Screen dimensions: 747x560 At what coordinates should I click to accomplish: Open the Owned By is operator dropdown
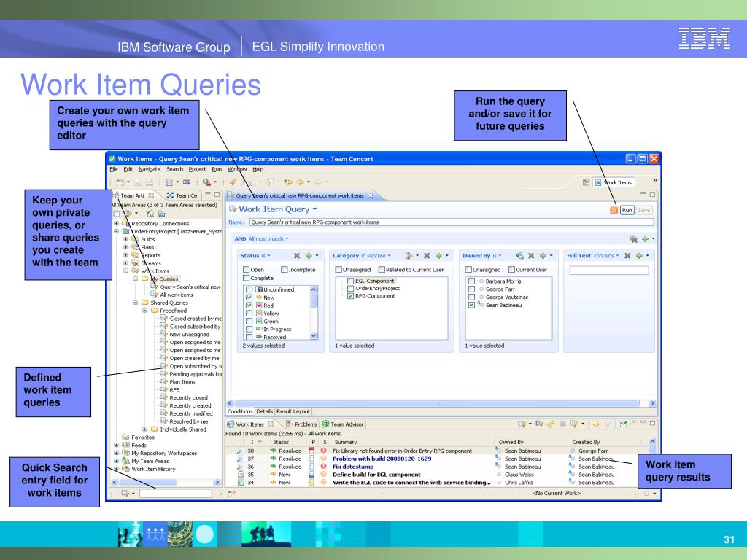click(500, 256)
